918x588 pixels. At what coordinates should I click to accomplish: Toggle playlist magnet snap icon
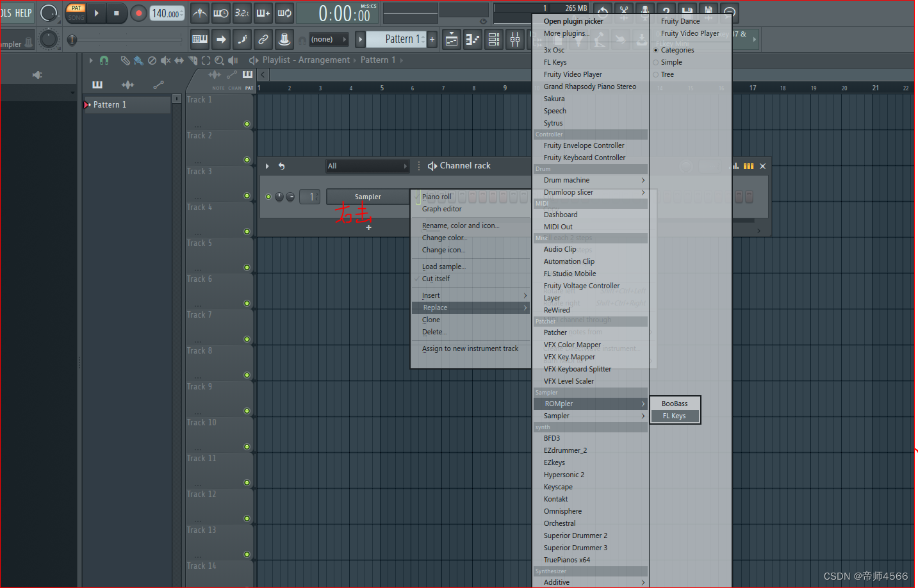click(x=104, y=60)
